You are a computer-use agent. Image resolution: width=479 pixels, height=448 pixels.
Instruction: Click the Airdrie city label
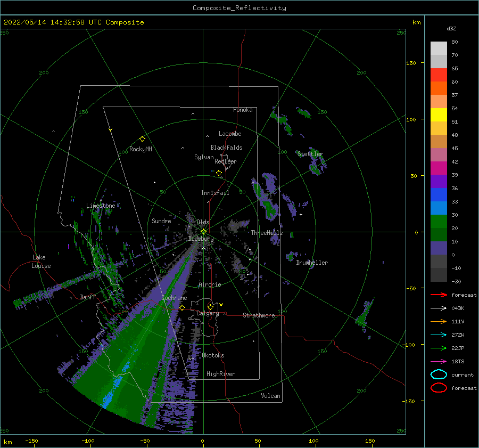[x=210, y=284]
